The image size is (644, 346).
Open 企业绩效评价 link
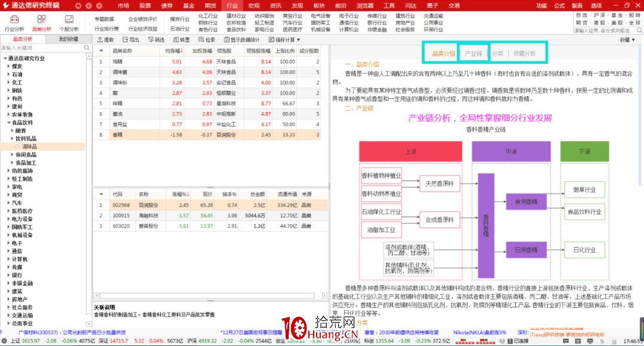(x=143, y=19)
